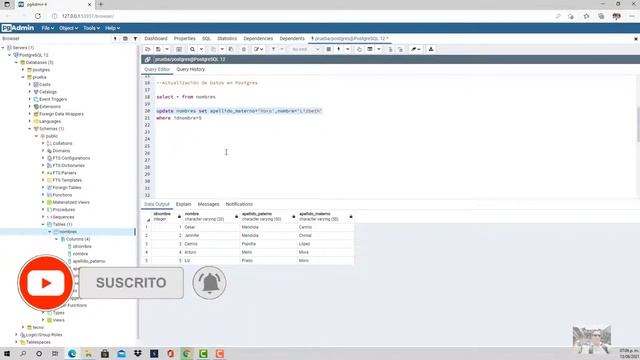Open the Edit pencil dropdown in toolbar
Screen dimensions: 640x360
pyautogui.click(x=258, y=49)
